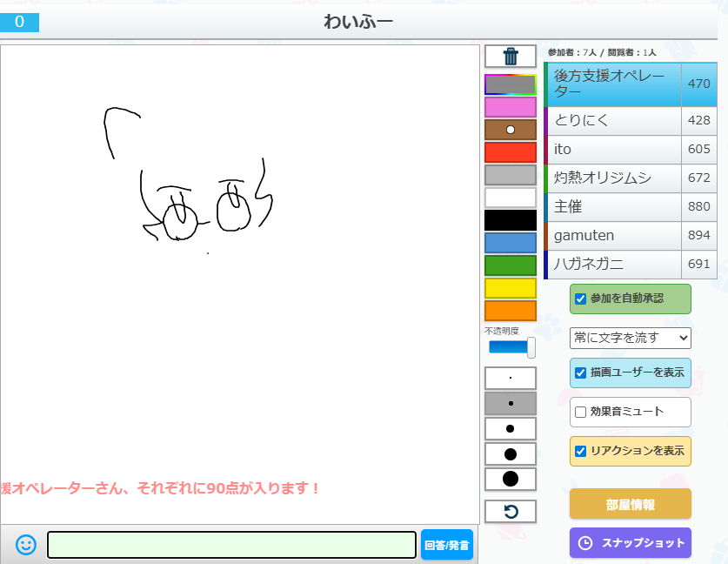The width and height of the screenshot is (728, 564).
Task: Choose the medium brush size dot
Action: [x=511, y=429]
